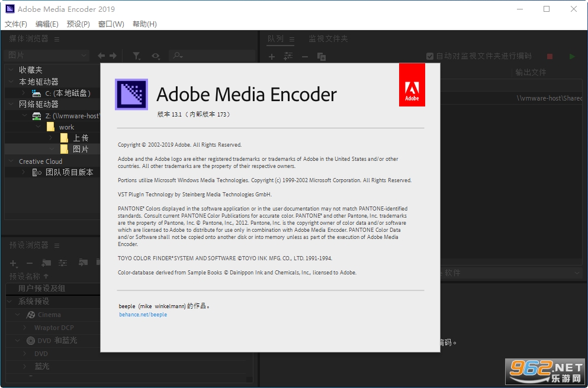Collapse the work folder node
Image resolution: width=588 pixels, height=388 pixels.
pyautogui.click(x=38, y=127)
